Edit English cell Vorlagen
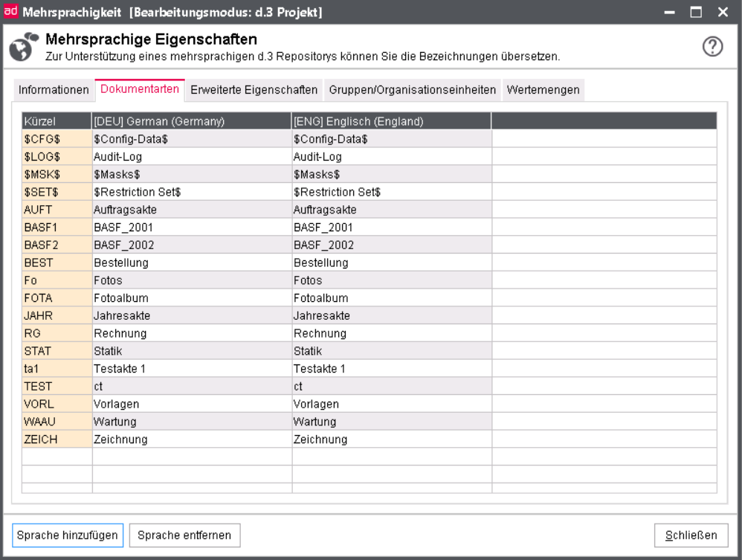Image resolution: width=742 pixels, height=560 pixels. (x=392, y=405)
